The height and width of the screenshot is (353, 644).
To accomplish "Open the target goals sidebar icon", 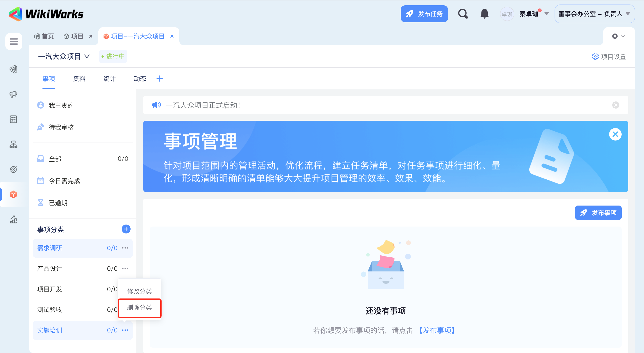I will pyautogui.click(x=13, y=169).
